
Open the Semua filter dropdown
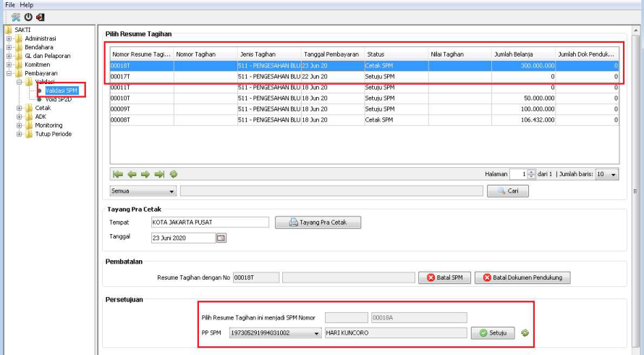(x=143, y=191)
